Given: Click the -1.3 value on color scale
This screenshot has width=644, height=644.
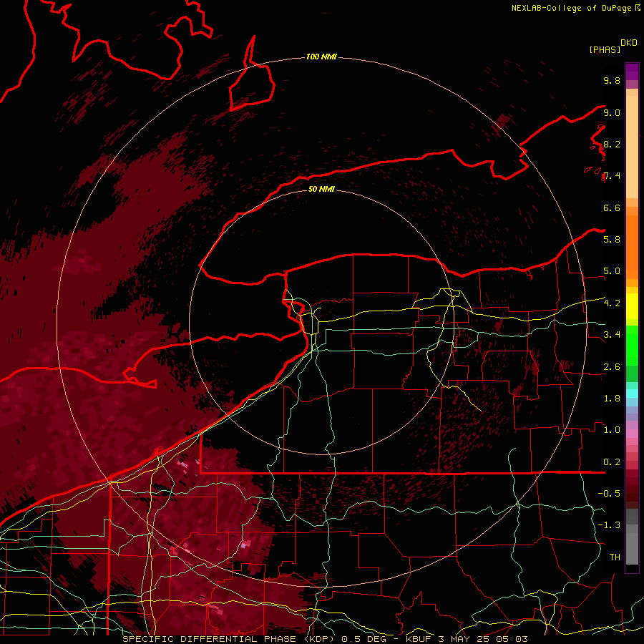Looking at the screenshot, I should pos(609,525).
